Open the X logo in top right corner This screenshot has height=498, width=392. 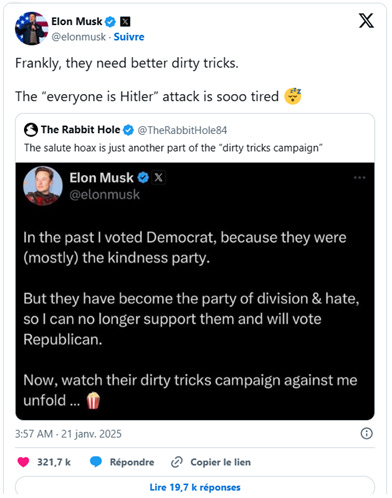click(366, 21)
